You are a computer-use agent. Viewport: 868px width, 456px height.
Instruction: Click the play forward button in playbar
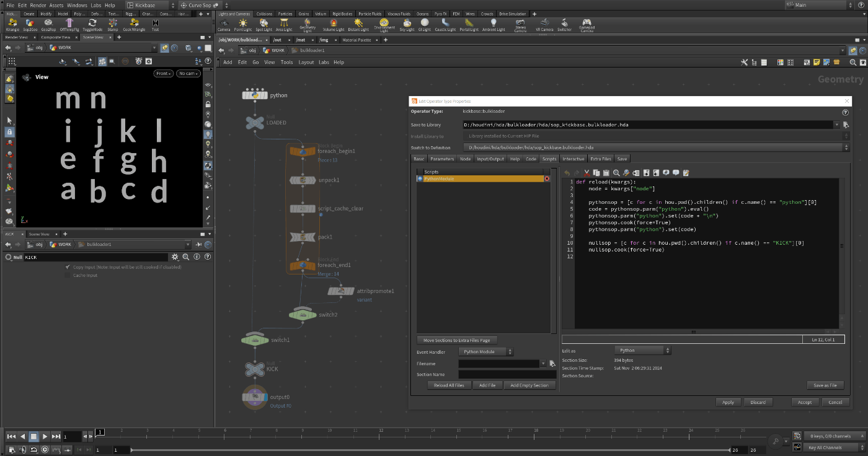click(x=45, y=437)
